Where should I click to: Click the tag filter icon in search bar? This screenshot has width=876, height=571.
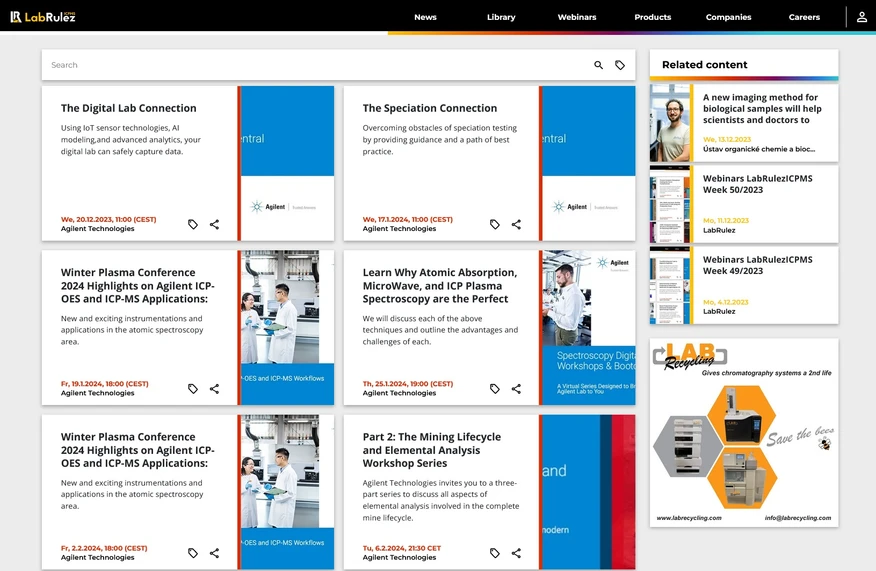coord(620,65)
